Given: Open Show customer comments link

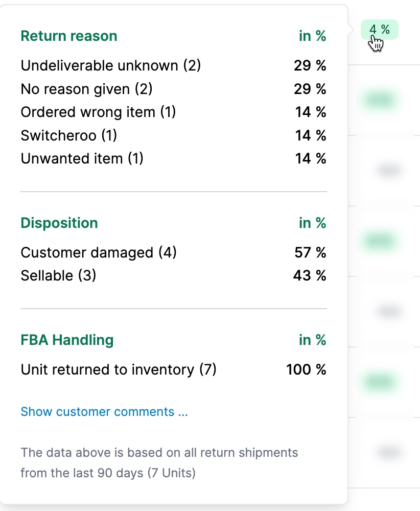Looking at the screenshot, I should [x=104, y=411].
